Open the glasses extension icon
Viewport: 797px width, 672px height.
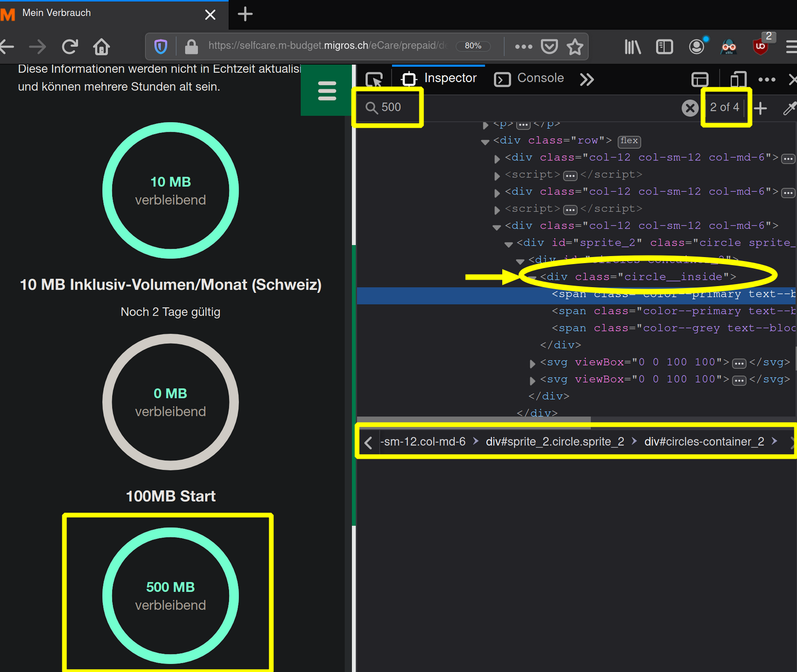pyautogui.click(x=728, y=47)
